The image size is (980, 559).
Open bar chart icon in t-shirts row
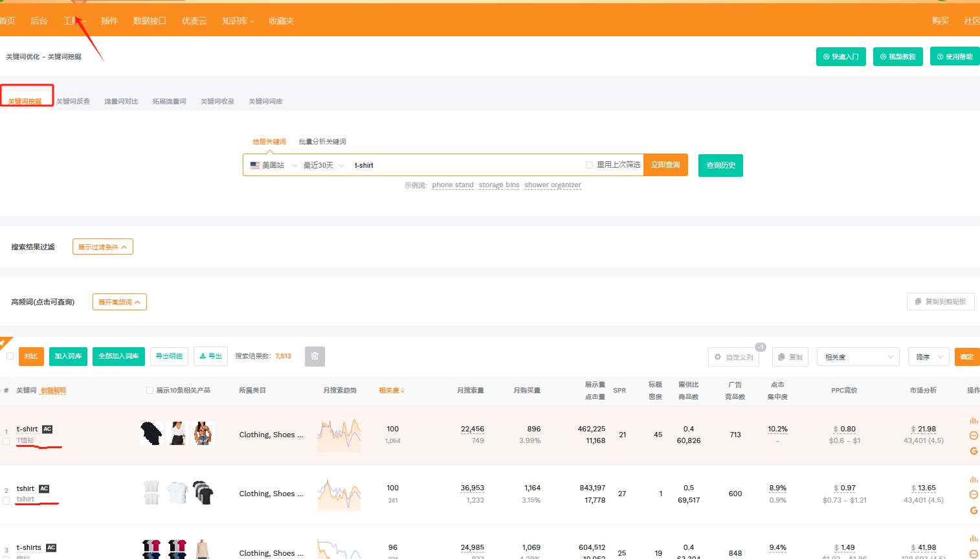tap(974, 538)
